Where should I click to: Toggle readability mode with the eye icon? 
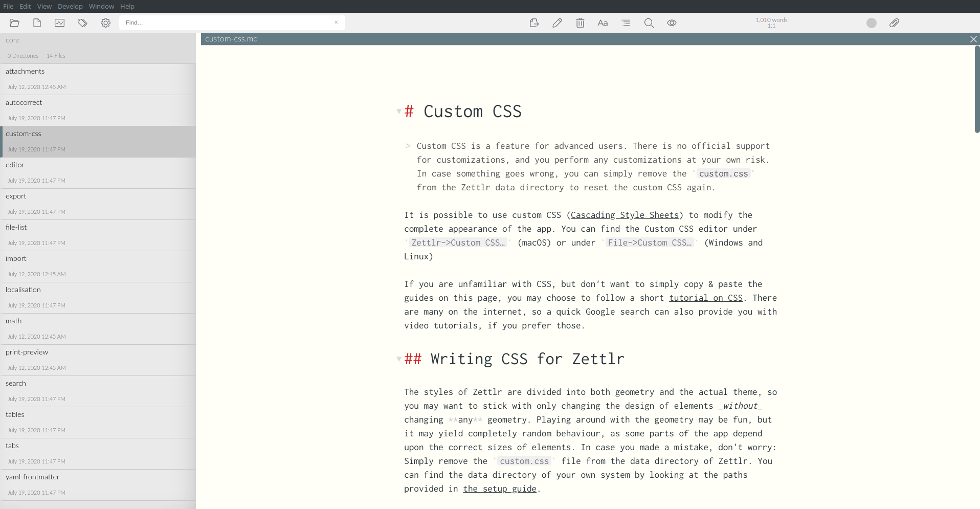[x=672, y=23]
